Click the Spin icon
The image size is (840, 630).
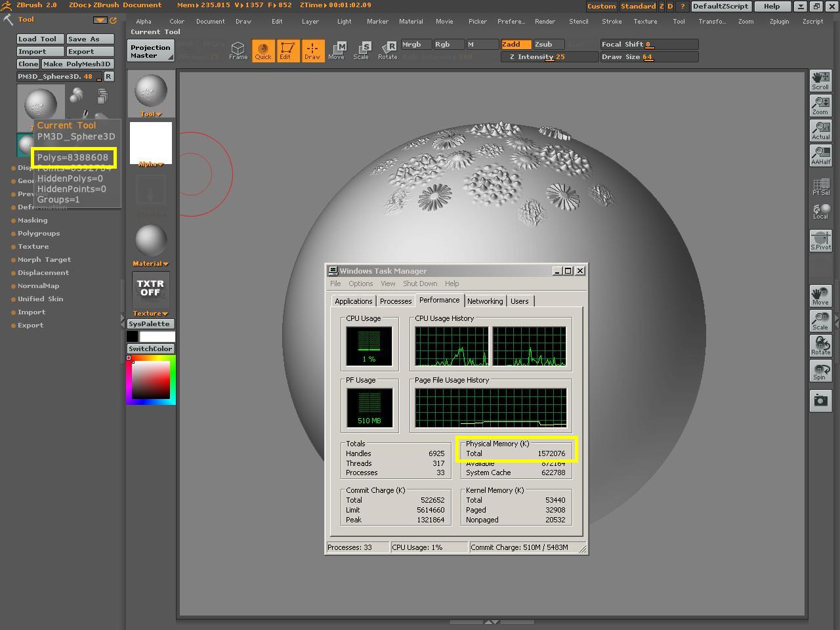tap(820, 371)
